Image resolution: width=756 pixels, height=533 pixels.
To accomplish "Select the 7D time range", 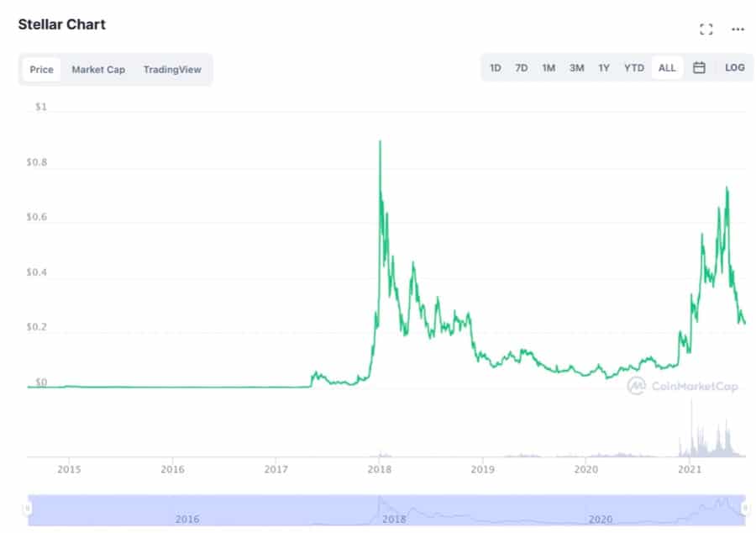I will (522, 68).
